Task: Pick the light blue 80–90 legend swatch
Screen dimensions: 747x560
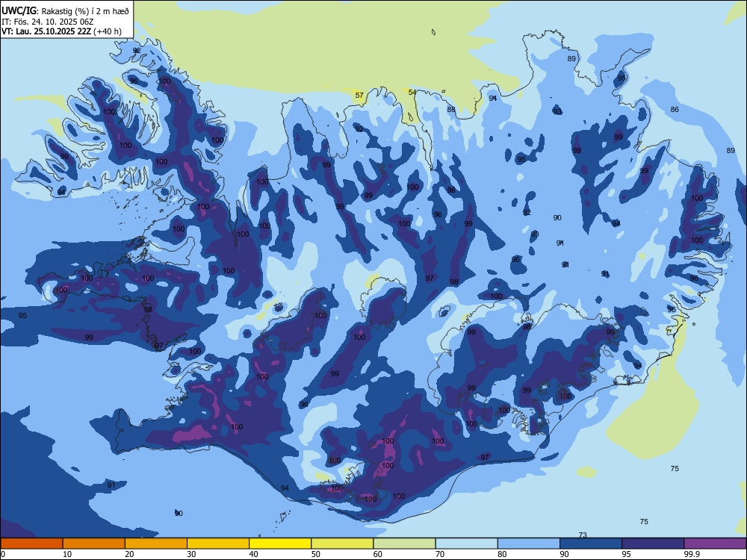Action: click(x=529, y=544)
